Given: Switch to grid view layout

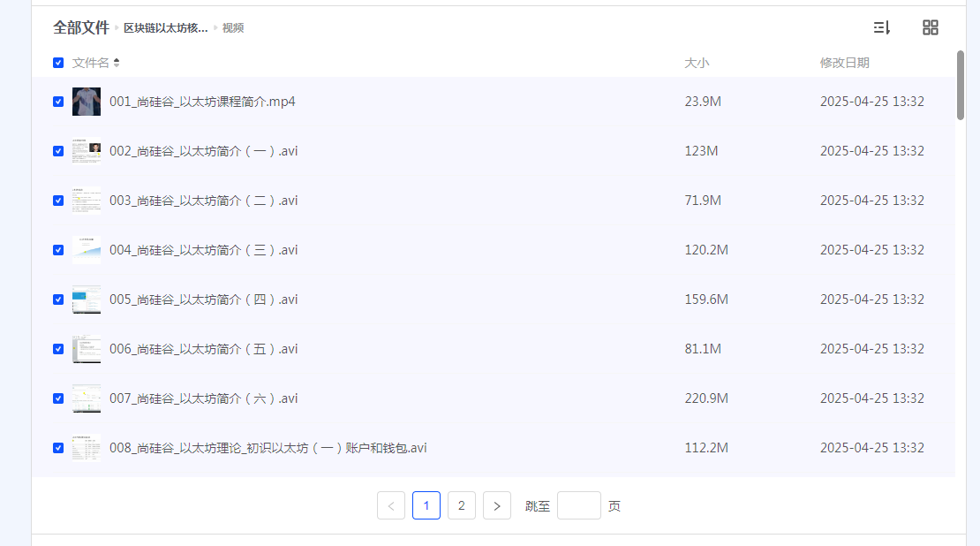Looking at the screenshot, I should pos(931,27).
